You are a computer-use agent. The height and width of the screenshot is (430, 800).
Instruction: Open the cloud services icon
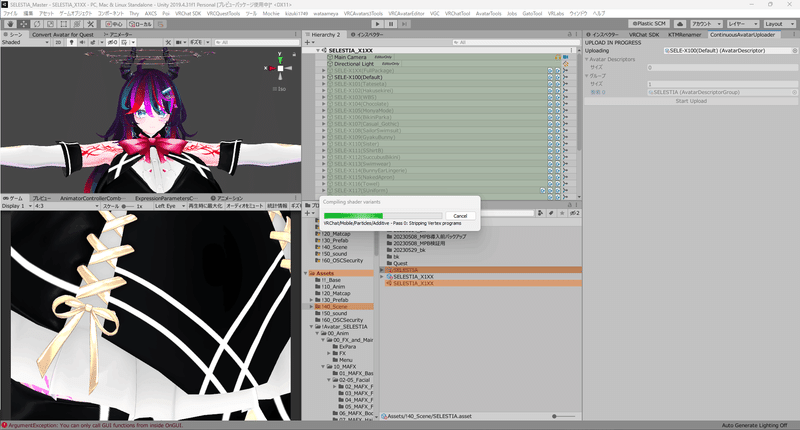pos(680,24)
